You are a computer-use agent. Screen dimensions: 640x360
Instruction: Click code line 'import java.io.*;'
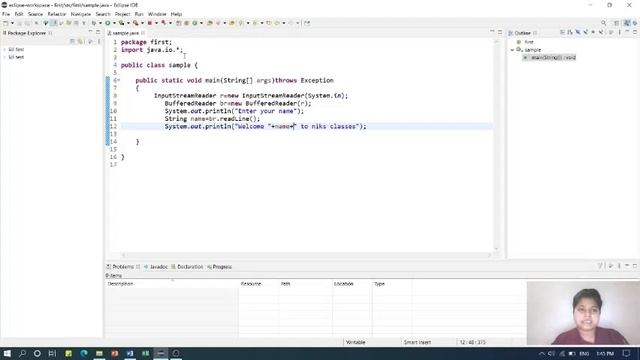pyautogui.click(x=152, y=50)
